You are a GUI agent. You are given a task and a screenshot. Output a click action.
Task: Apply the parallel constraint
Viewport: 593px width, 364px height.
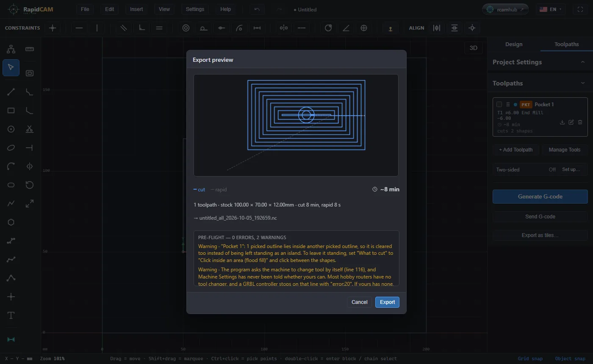[124, 28]
